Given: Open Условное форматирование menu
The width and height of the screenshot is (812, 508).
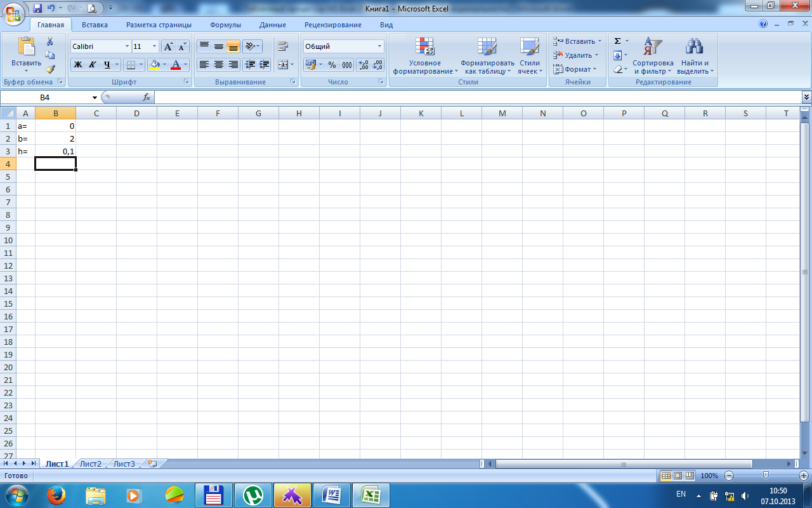Looking at the screenshot, I should [x=425, y=56].
